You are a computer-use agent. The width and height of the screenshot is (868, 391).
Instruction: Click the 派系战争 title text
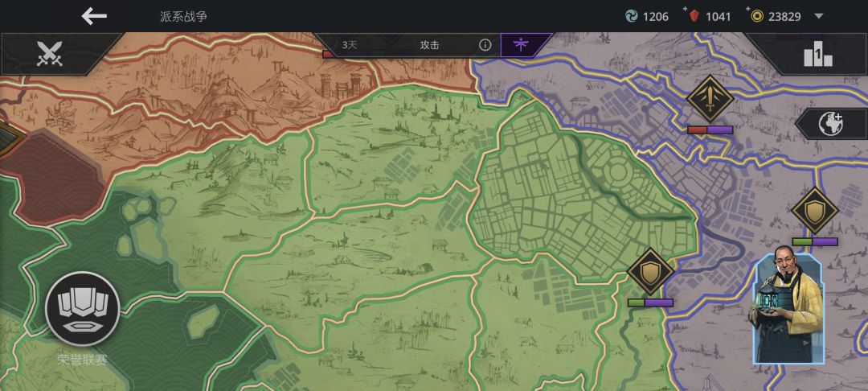pyautogui.click(x=183, y=17)
